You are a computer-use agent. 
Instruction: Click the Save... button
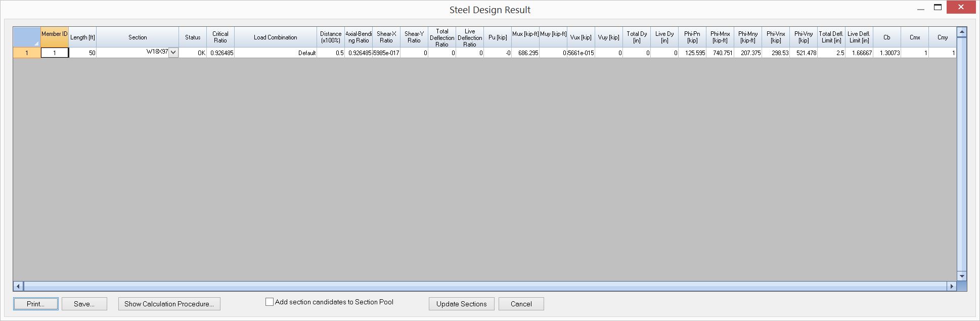click(x=84, y=304)
